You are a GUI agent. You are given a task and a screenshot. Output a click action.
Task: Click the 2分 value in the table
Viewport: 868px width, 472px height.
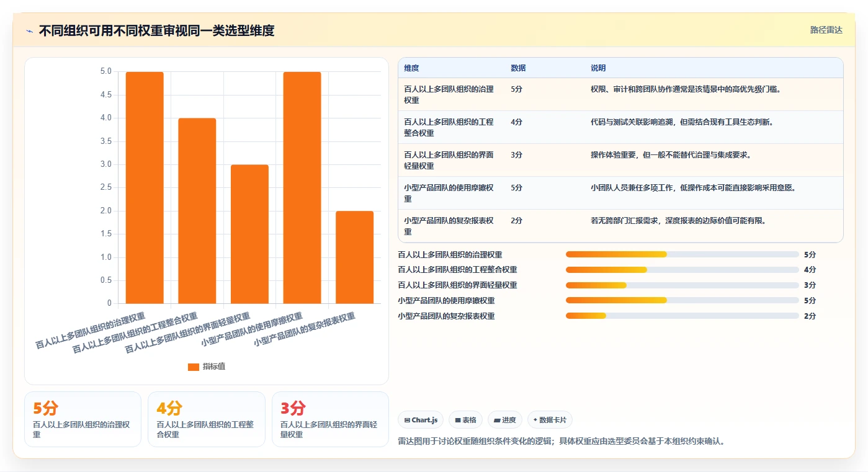516,221
